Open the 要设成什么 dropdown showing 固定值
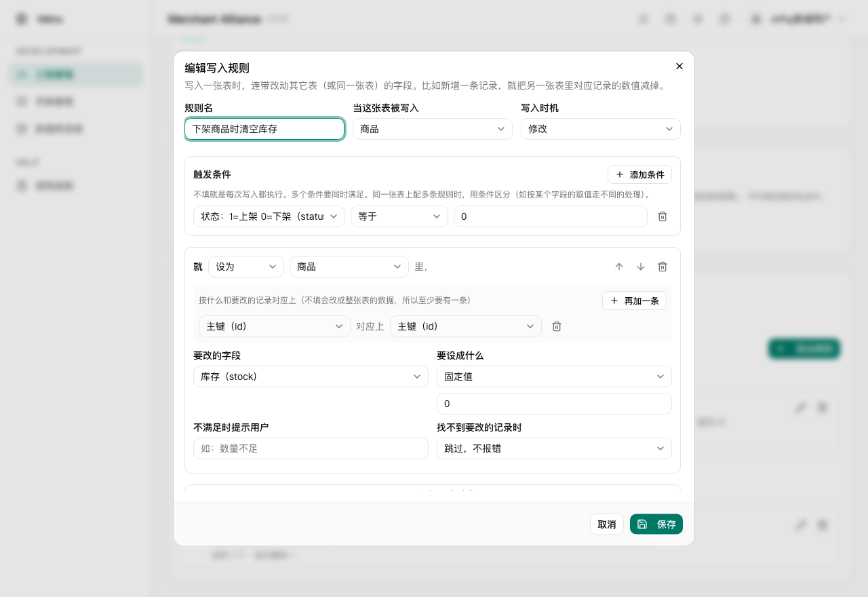 coord(554,377)
